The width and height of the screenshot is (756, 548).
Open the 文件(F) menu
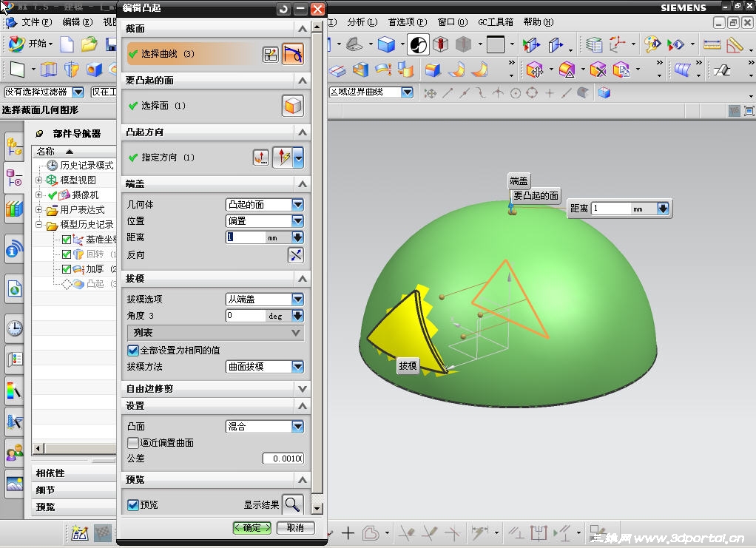click(x=37, y=22)
